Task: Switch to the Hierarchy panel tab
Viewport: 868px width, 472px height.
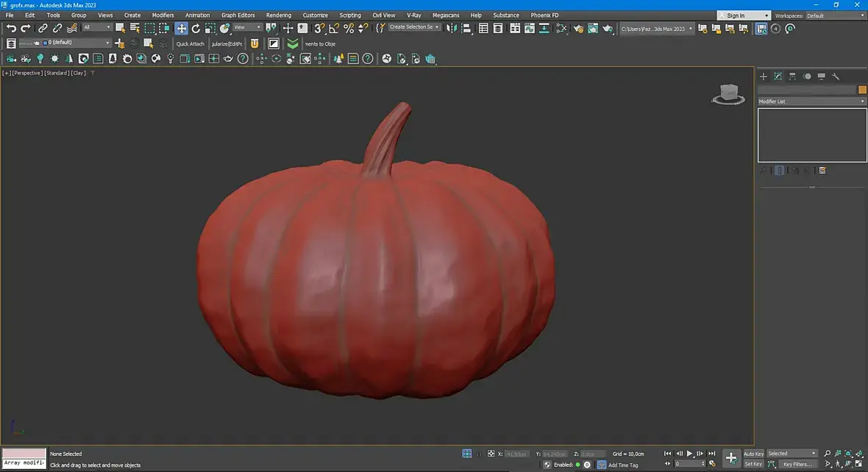Action: click(x=792, y=76)
